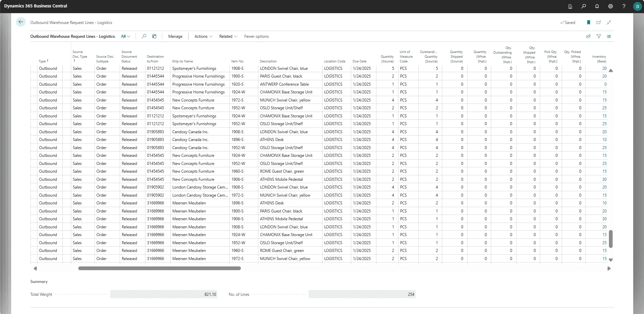Click the vertical scrollbar thumb
Screen dimensions: 644x314
tap(611, 239)
